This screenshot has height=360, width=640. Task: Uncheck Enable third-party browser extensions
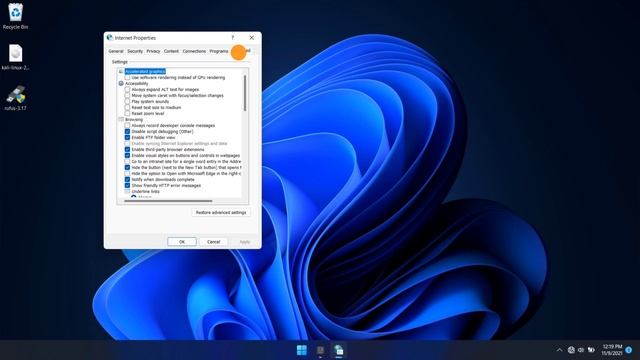127,149
